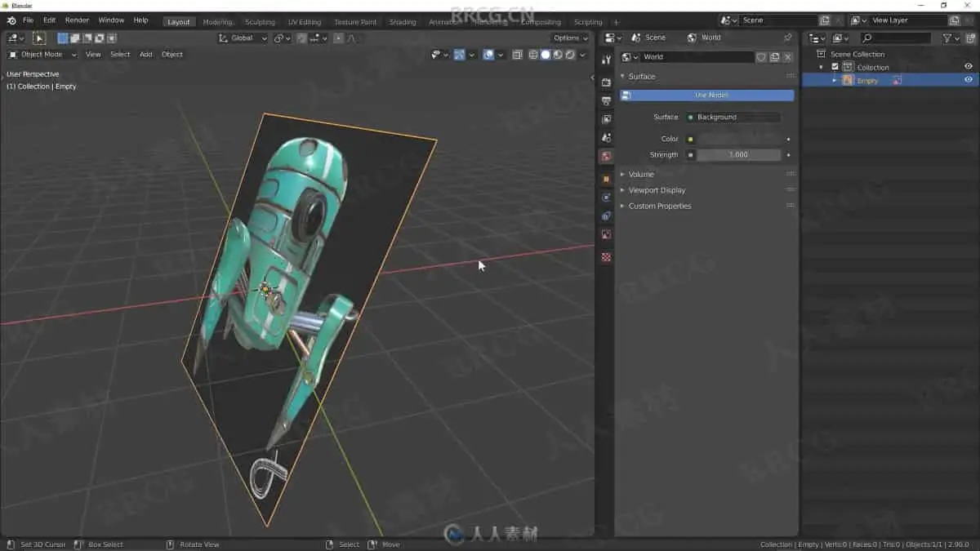
Task: Open the Object Mode dropdown
Action: [x=42, y=55]
